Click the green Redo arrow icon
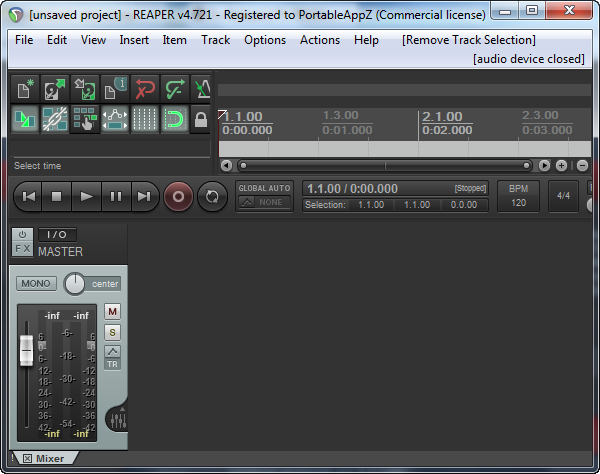Screen dimensions: 600x474 pyautogui.click(x=174, y=89)
